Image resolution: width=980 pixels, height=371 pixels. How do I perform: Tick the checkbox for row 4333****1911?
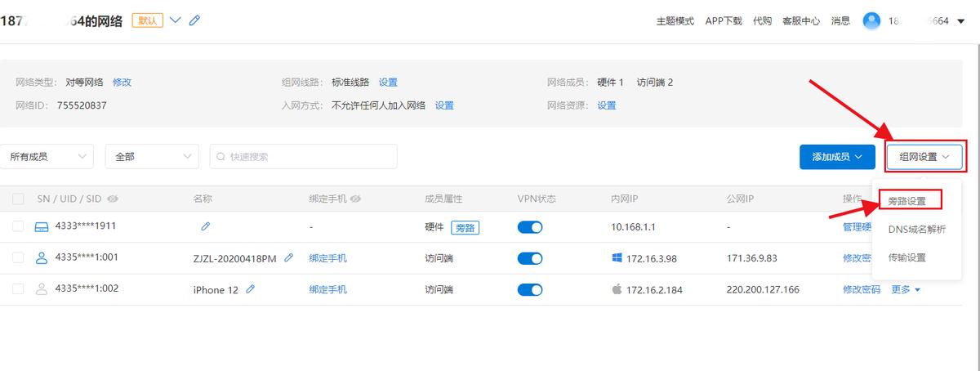coord(18,227)
